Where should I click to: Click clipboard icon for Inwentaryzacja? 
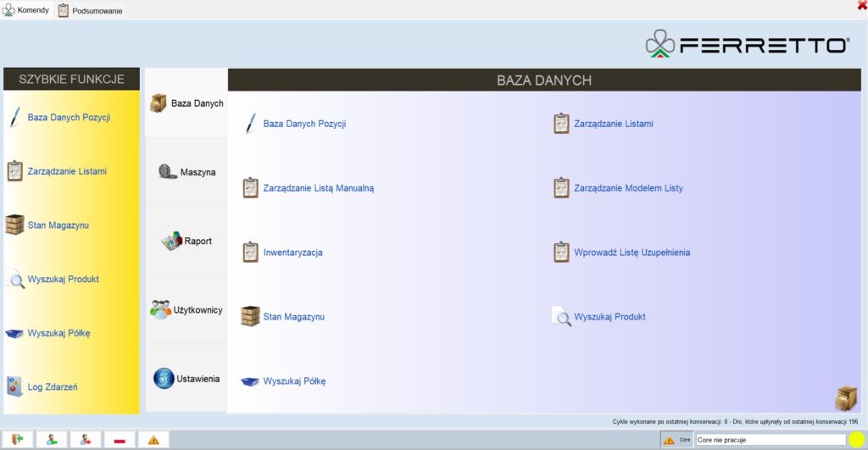tap(251, 252)
